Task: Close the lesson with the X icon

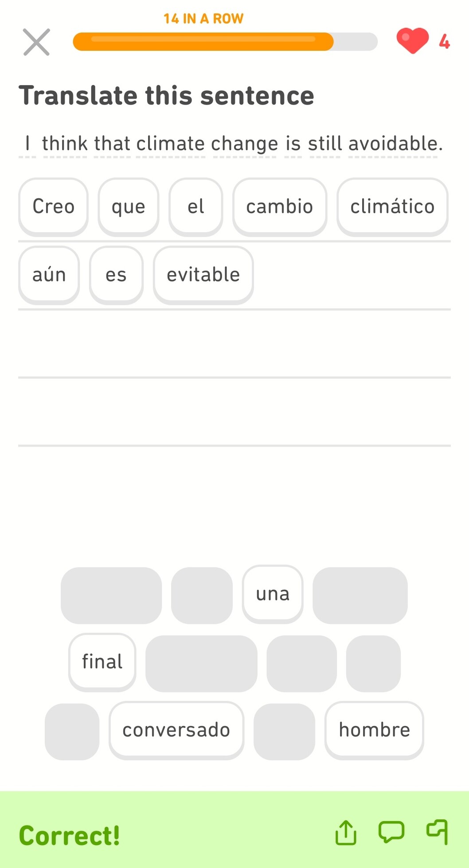Action: [x=36, y=42]
